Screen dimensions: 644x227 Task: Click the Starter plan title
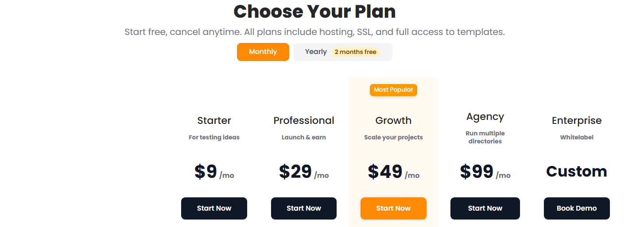coord(214,120)
